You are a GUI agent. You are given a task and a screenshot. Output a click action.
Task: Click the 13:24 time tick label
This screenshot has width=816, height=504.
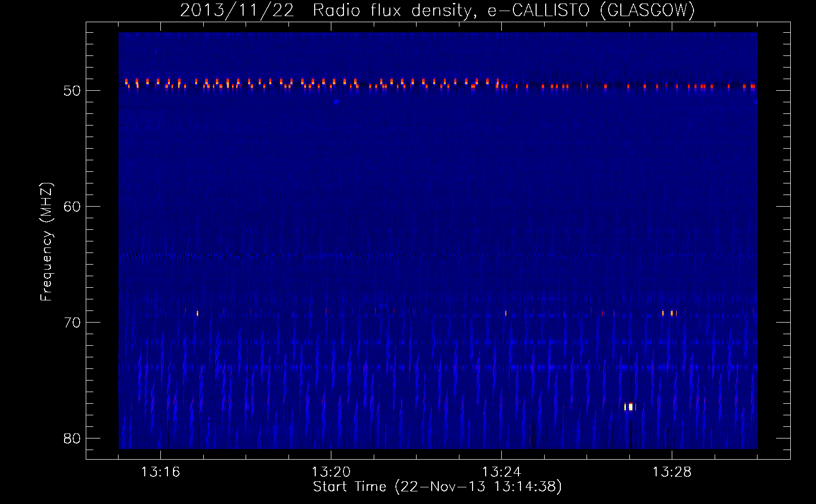(x=501, y=472)
